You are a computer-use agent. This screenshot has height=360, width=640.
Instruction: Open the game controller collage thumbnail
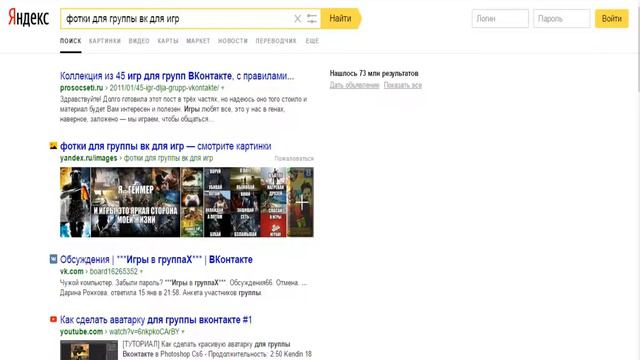192,202
